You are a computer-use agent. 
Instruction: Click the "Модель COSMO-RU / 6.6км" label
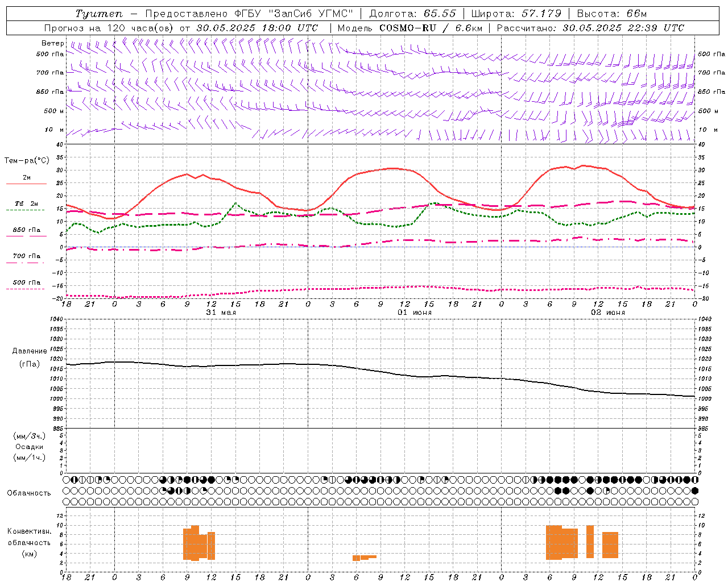coord(409,28)
